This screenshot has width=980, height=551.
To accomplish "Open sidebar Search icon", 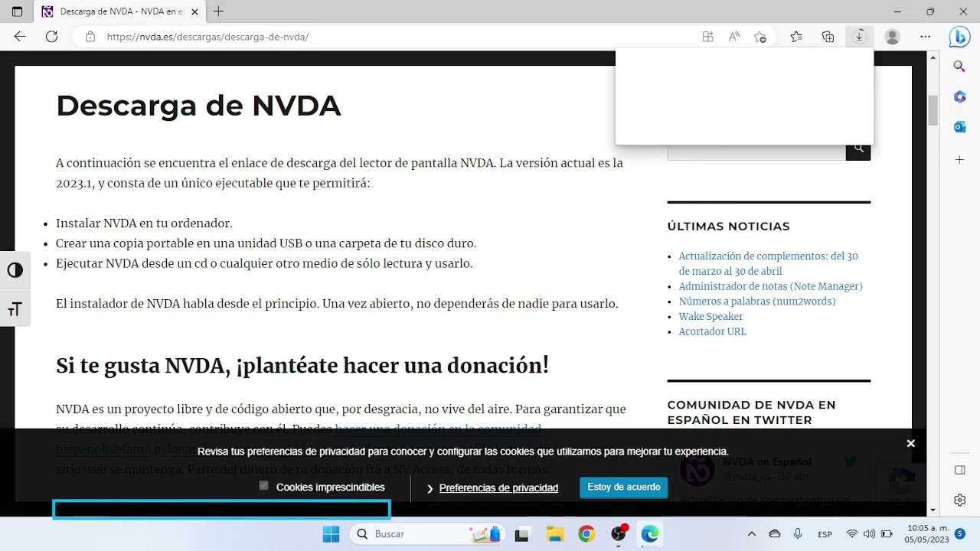I will point(959,67).
